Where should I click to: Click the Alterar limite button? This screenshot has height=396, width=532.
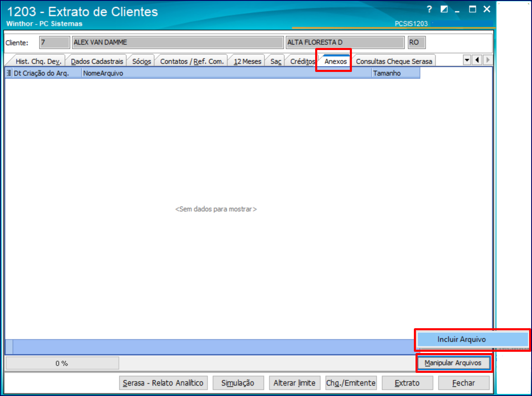[x=294, y=383]
